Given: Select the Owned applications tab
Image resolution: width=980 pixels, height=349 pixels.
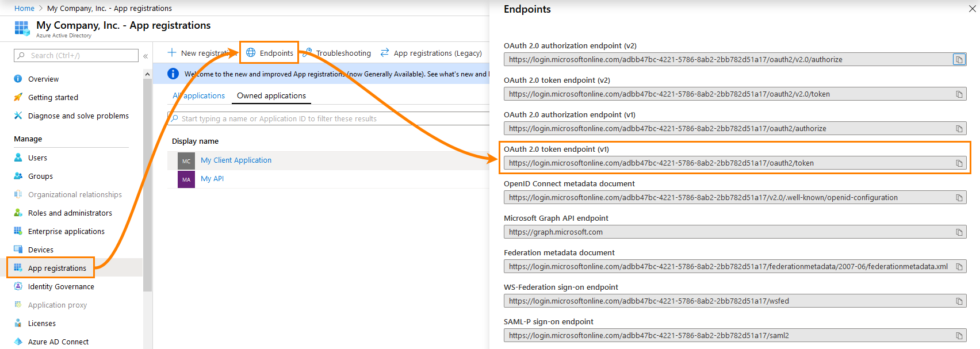Looking at the screenshot, I should pyautogui.click(x=271, y=96).
